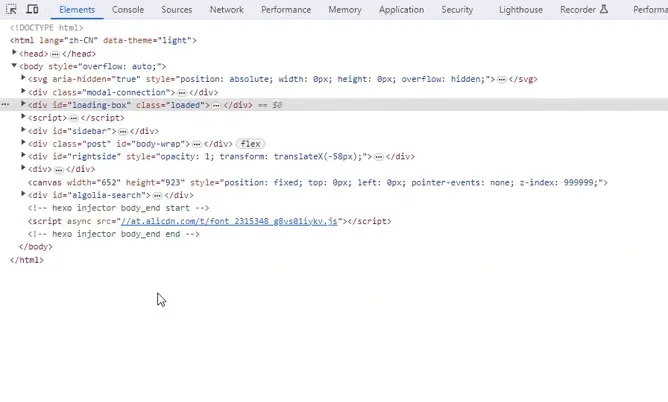Expand the modal-connection div
This screenshot has height=402, width=668.
[23, 92]
